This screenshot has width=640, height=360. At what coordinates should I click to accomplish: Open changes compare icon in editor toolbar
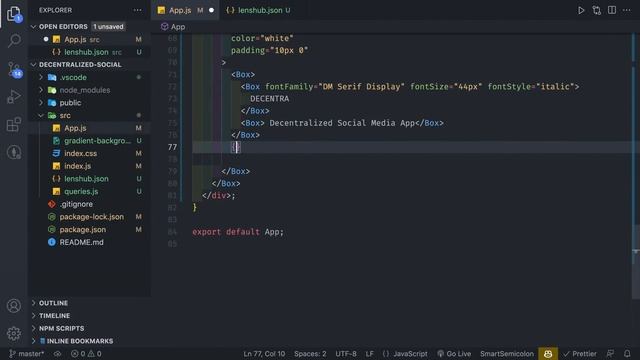tap(596, 10)
